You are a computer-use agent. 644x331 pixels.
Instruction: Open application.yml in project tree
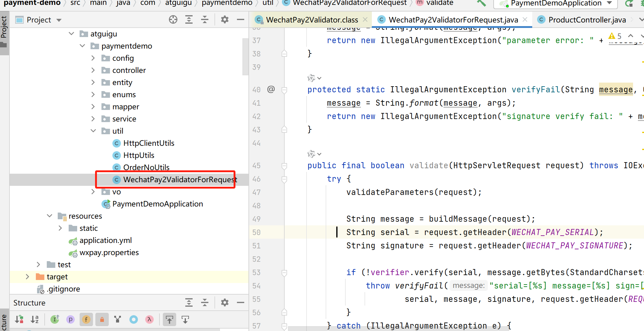(x=105, y=241)
